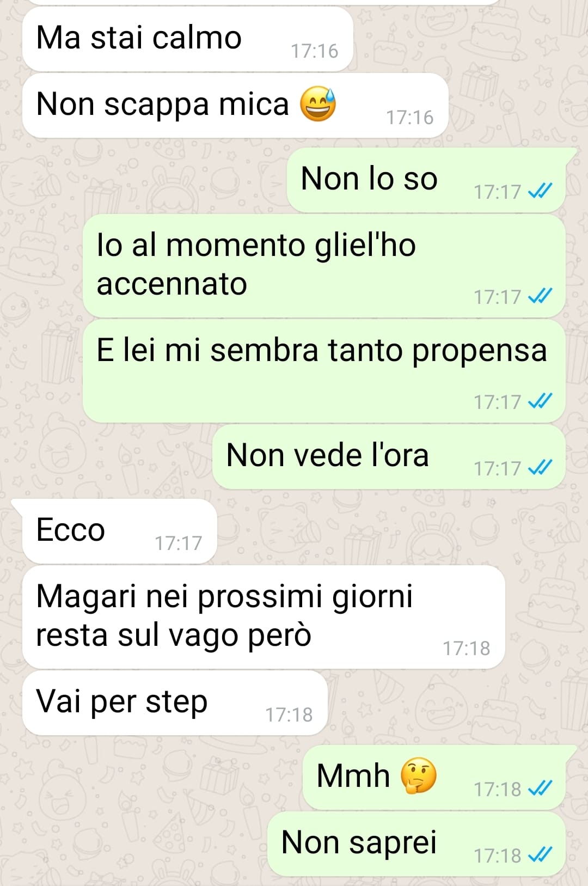Tap the read checkmarks on 'gliel'ho accennato'
588x886 pixels.
(541, 296)
